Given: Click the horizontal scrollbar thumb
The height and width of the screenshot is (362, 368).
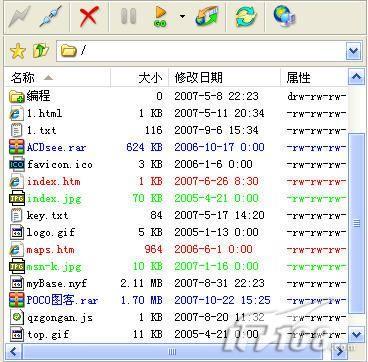Looking at the screenshot, I should point(172,352).
